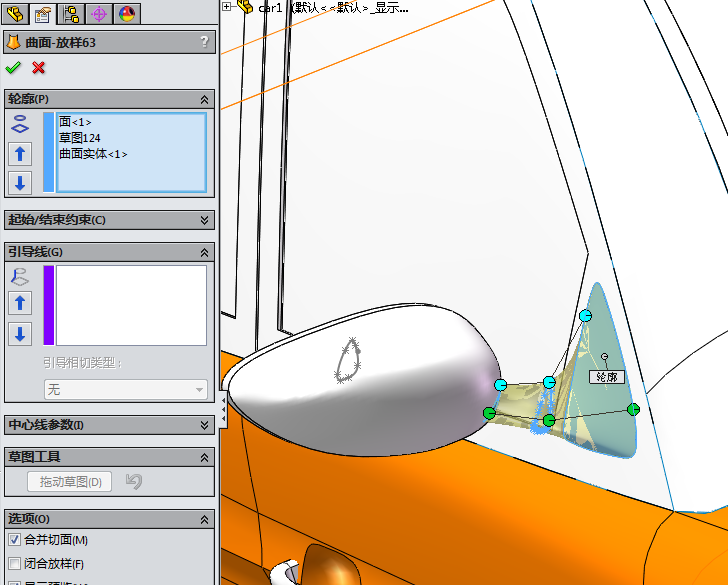Collapse the 草图工具 section
The width and height of the screenshot is (728, 585).
tap(204, 457)
